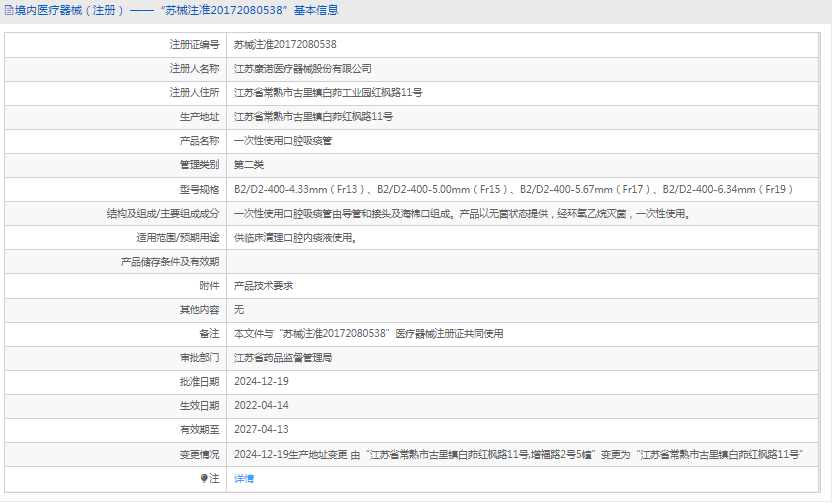This screenshot has width=832, height=504.
Task: Click the 其他内容 row label
Action: pos(200,310)
